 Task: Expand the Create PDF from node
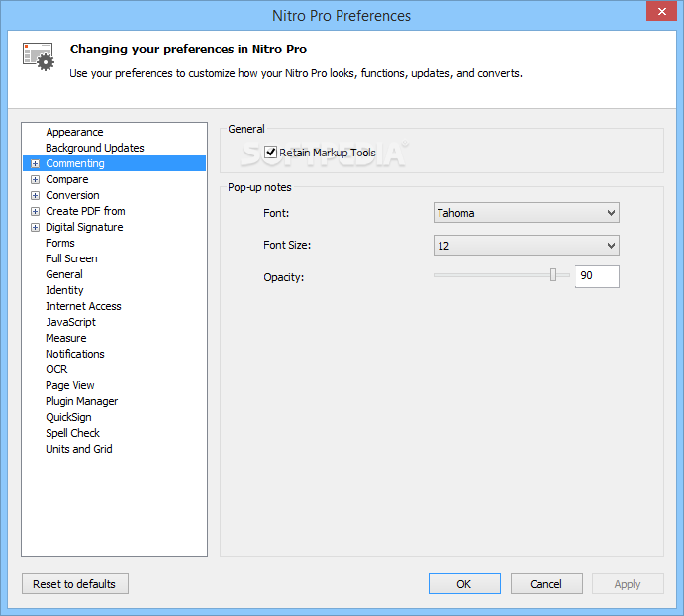[35, 211]
